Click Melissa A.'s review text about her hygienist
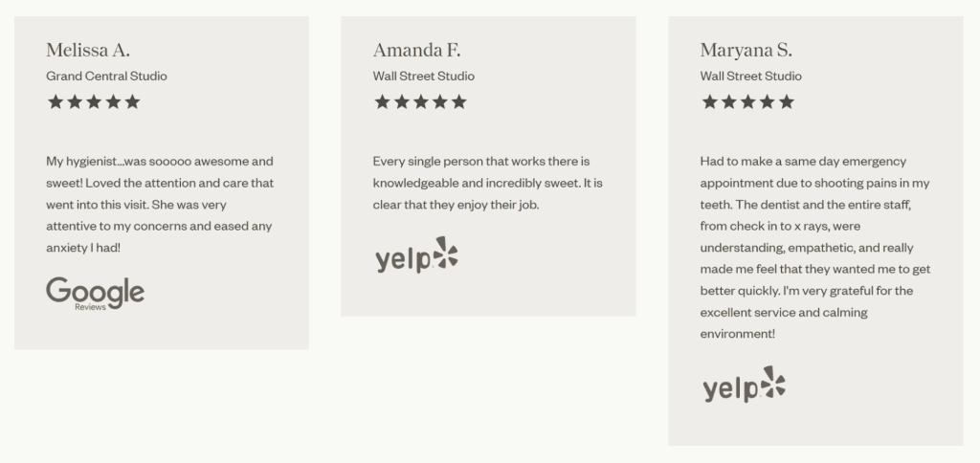 pyautogui.click(x=160, y=204)
